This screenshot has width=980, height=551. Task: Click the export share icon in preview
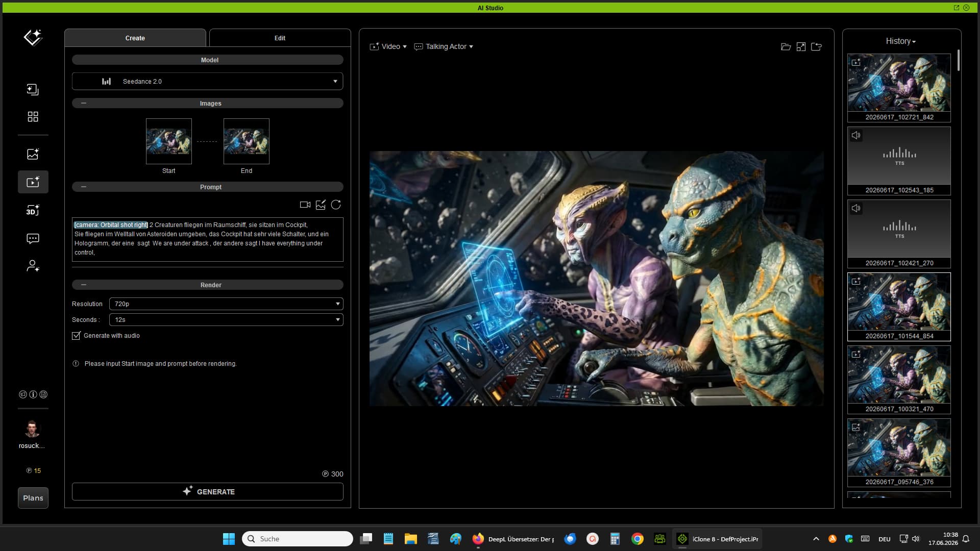(x=816, y=47)
